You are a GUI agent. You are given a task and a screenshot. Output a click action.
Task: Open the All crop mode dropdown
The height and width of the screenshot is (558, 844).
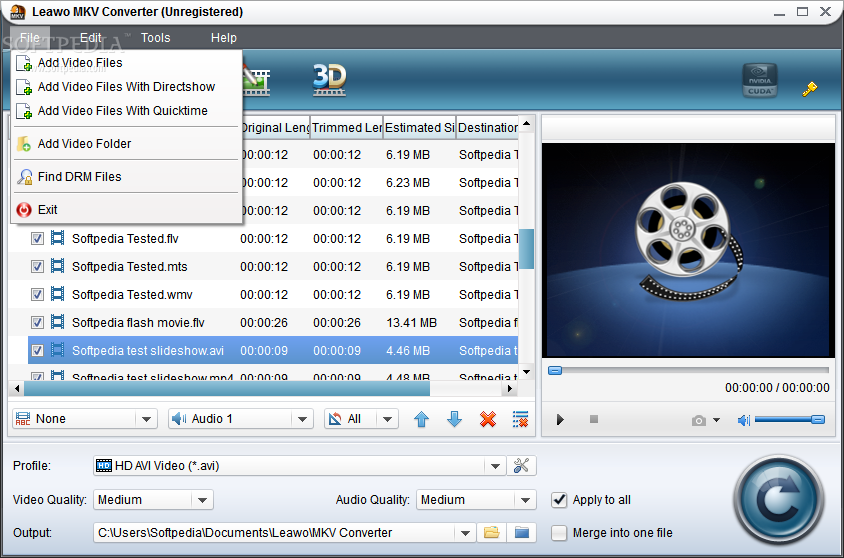pyautogui.click(x=388, y=419)
